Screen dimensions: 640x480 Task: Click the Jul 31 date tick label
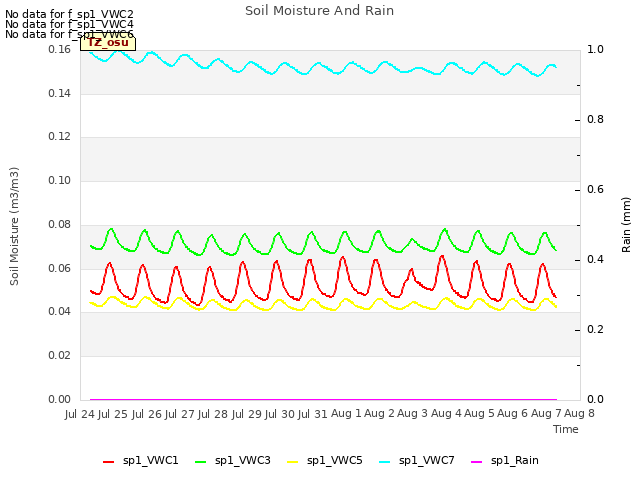tap(313, 414)
